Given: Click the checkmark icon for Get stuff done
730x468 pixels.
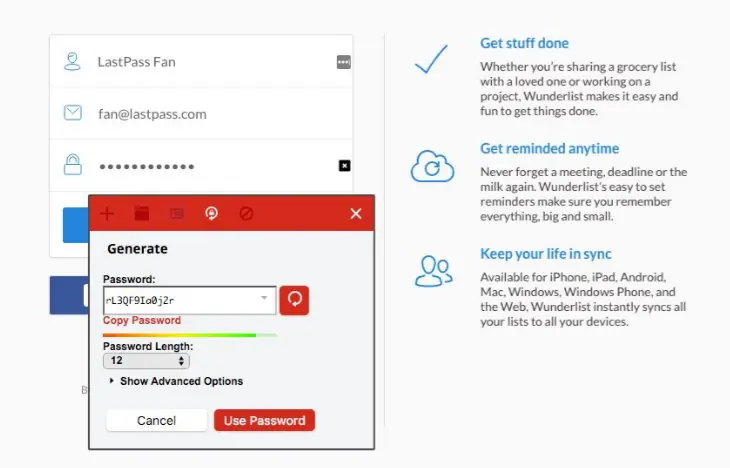Looking at the screenshot, I should [432, 59].
